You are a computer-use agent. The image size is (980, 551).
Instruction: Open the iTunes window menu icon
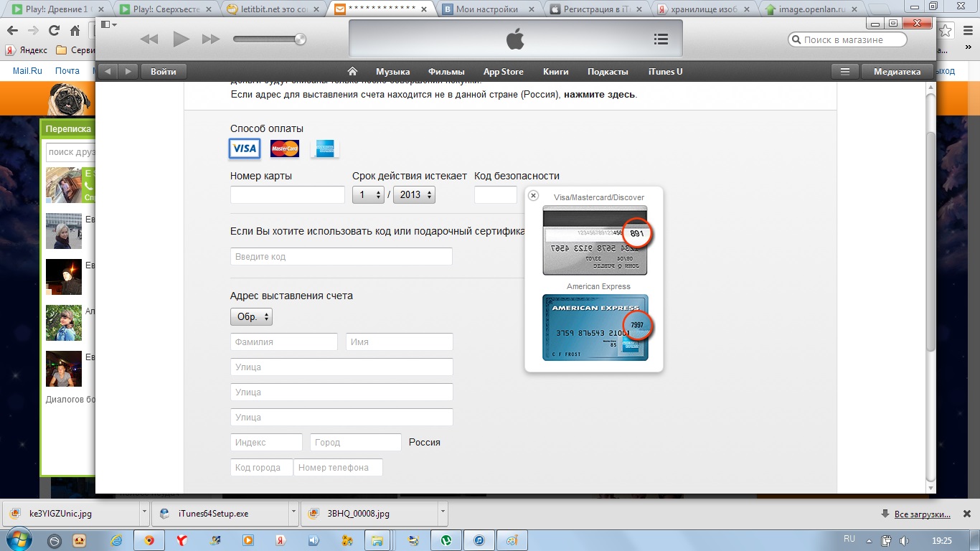click(108, 24)
